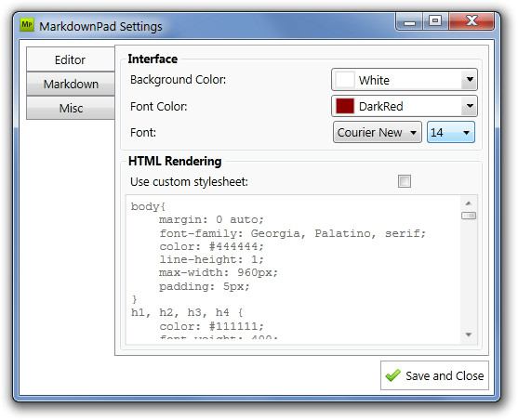This screenshot has height=420, width=518.
Task: Click the green checkmark icon on Save button
Action: [x=392, y=375]
